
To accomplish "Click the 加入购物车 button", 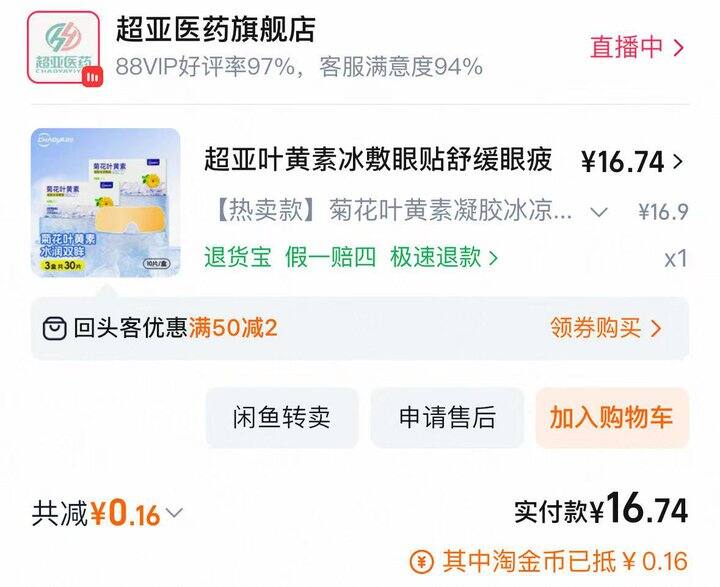I will click(612, 418).
